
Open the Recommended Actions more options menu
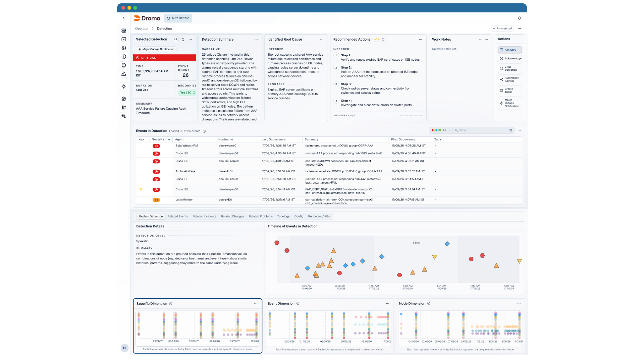tap(420, 39)
